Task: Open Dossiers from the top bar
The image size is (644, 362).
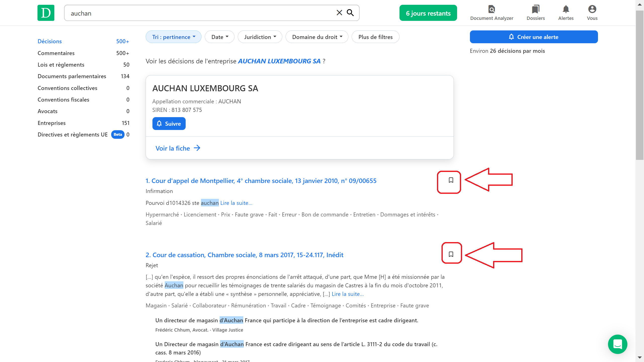Action: coord(536,13)
